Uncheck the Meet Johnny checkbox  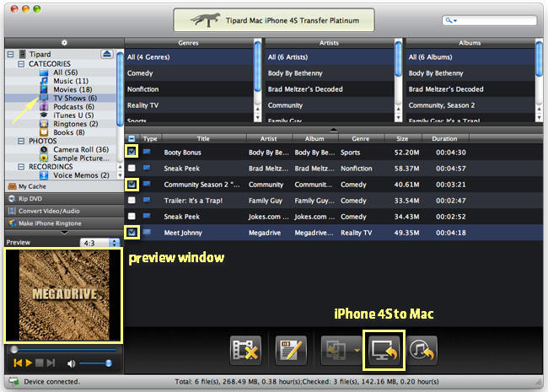[132, 232]
